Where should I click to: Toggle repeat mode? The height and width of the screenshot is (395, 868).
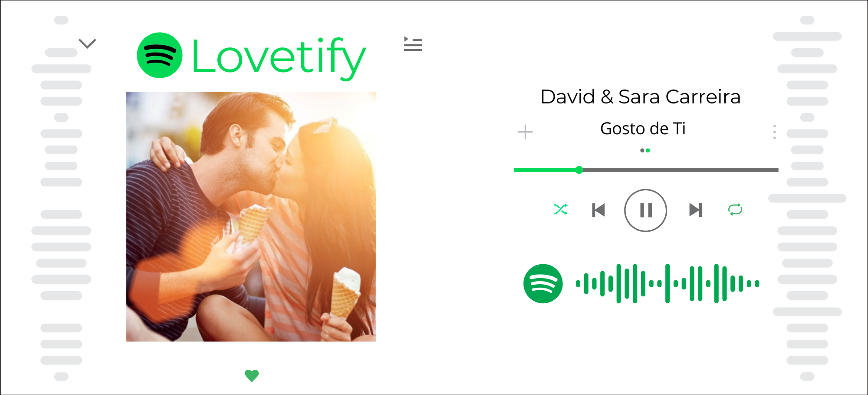[x=735, y=209]
